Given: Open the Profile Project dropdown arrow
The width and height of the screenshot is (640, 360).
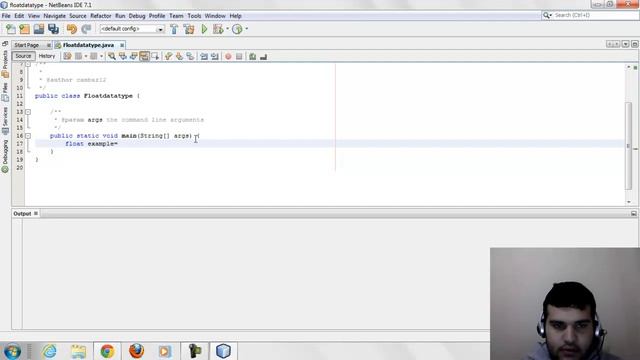Looking at the screenshot, I should coord(247,29).
